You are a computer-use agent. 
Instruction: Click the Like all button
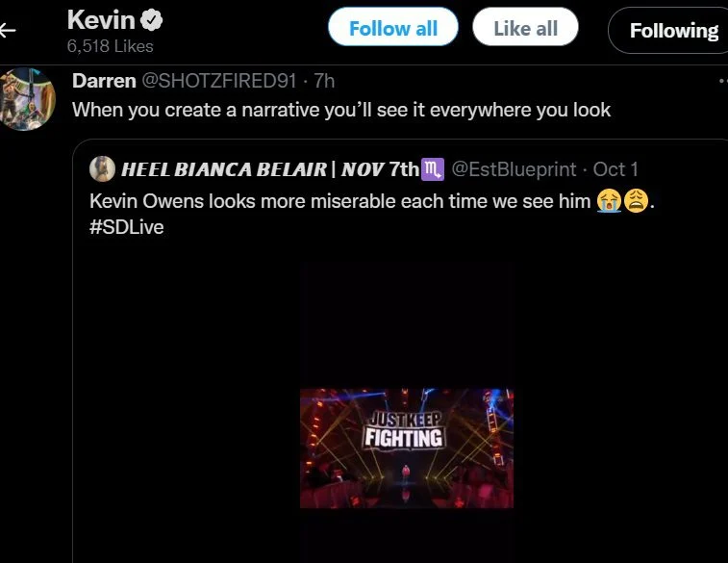(x=525, y=27)
